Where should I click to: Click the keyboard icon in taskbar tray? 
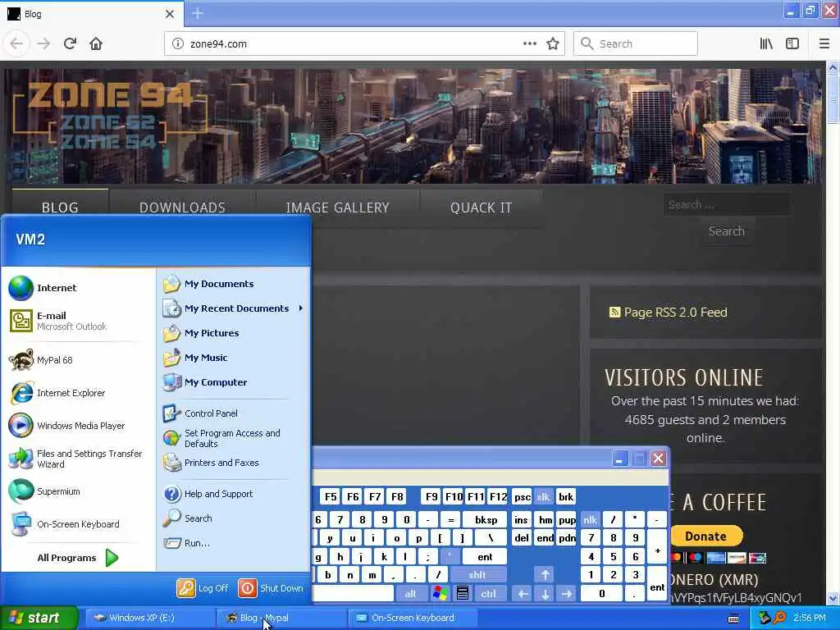pos(733,619)
